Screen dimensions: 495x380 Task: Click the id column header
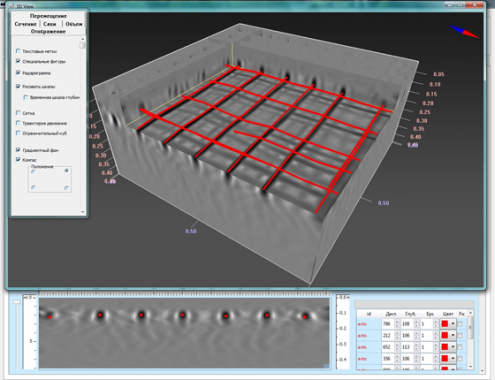pos(369,314)
